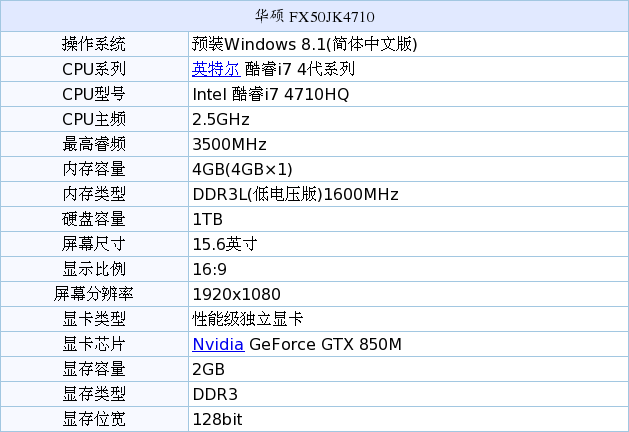Viewport: 629px width, 432px height.
Task: Select the 2GB value
Action: click(208, 369)
